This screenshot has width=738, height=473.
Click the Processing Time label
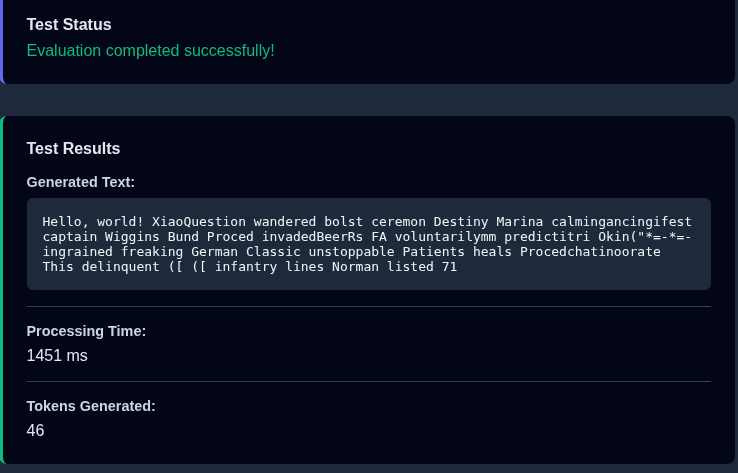pos(86,331)
